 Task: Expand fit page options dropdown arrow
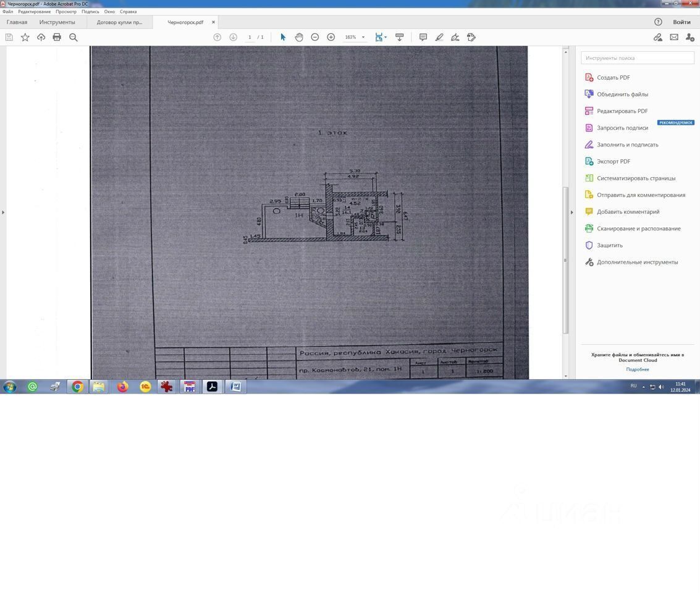[386, 38]
